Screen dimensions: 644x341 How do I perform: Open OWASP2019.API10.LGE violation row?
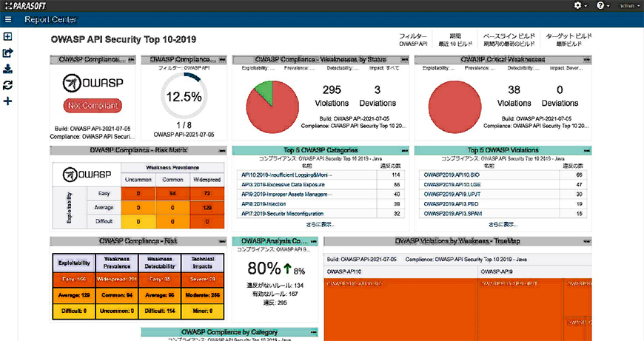coord(503,185)
